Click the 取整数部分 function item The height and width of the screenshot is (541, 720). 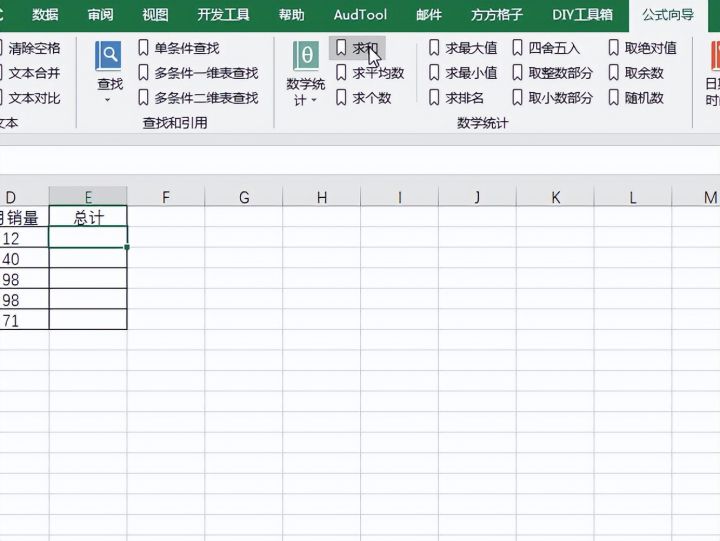point(553,73)
